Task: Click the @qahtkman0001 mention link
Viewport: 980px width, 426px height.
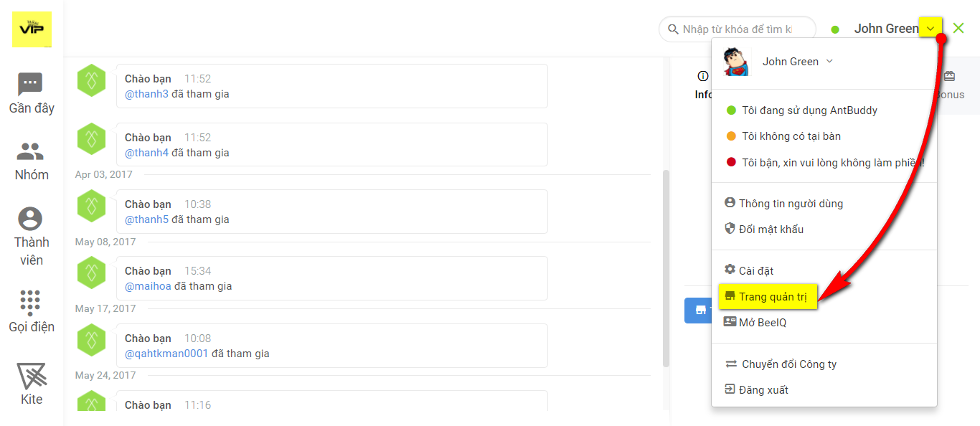Action: tap(166, 354)
